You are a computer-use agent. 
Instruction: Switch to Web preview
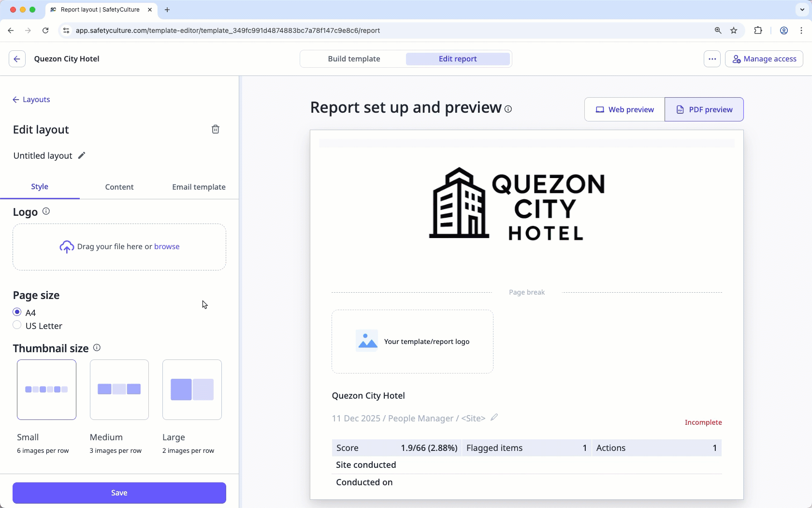(x=624, y=109)
